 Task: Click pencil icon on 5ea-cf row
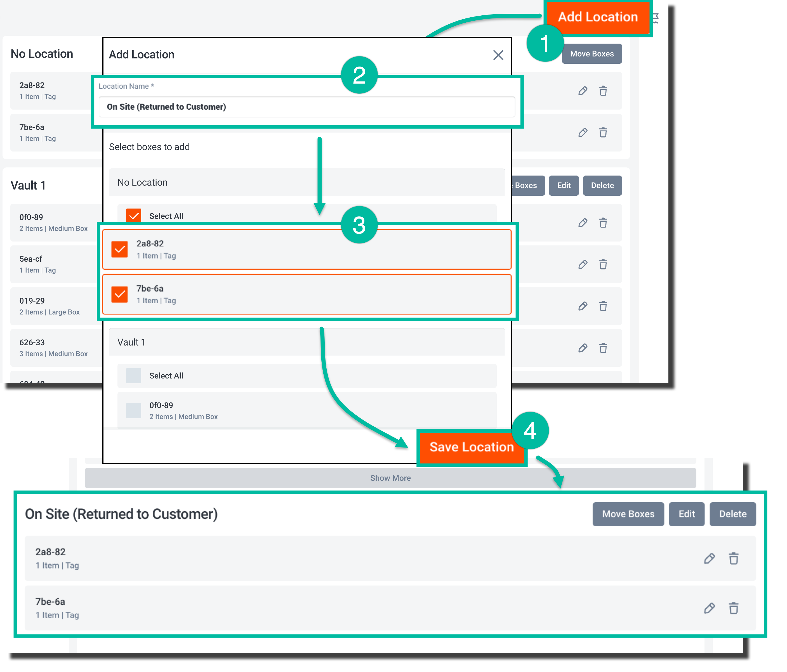click(x=583, y=265)
